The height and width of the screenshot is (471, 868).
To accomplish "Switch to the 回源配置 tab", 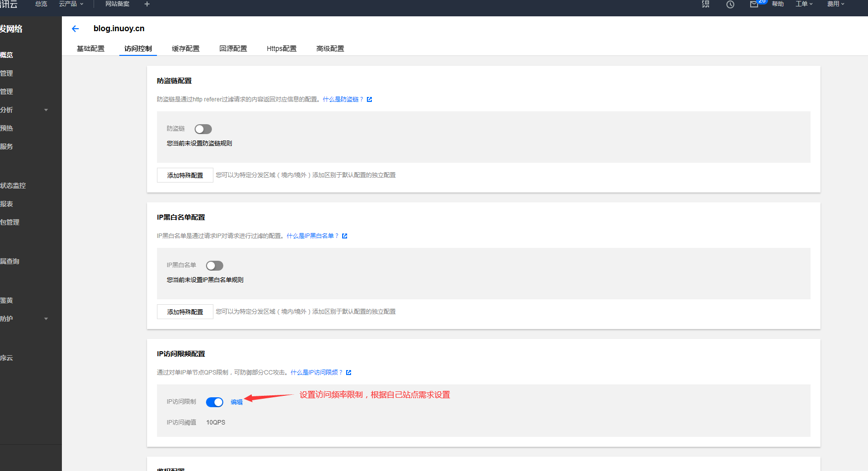I will pyautogui.click(x=233, y=48).
